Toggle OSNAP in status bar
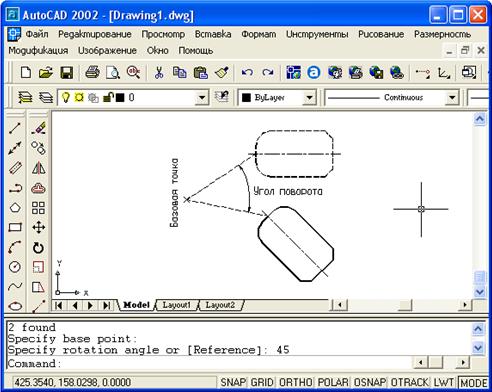Viewport: 492px width, 392px height. 370,382
